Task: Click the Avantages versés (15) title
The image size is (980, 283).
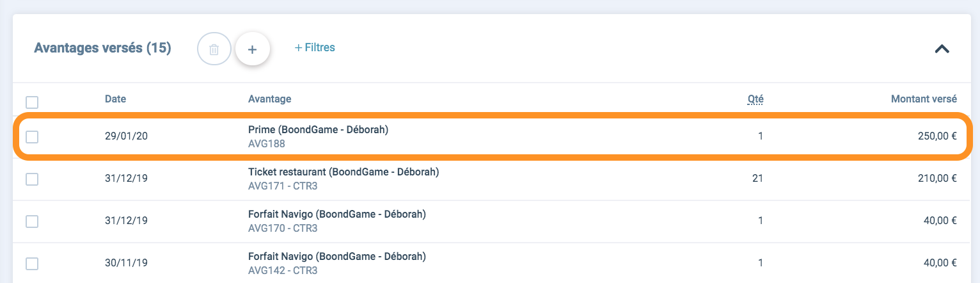Action: pyautogui.click(x=102, y=48)
